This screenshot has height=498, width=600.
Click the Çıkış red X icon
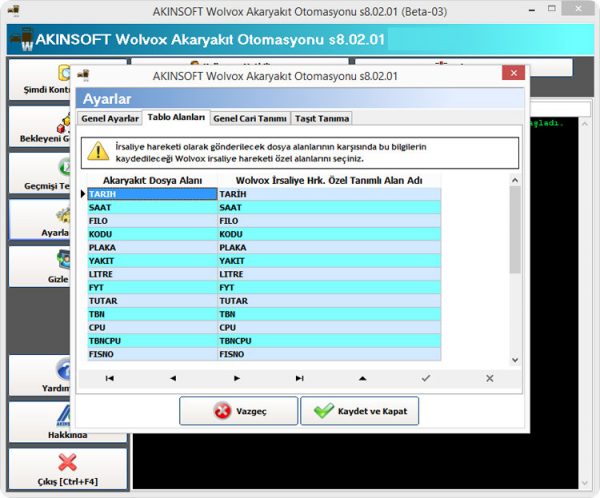pos(67,462)
